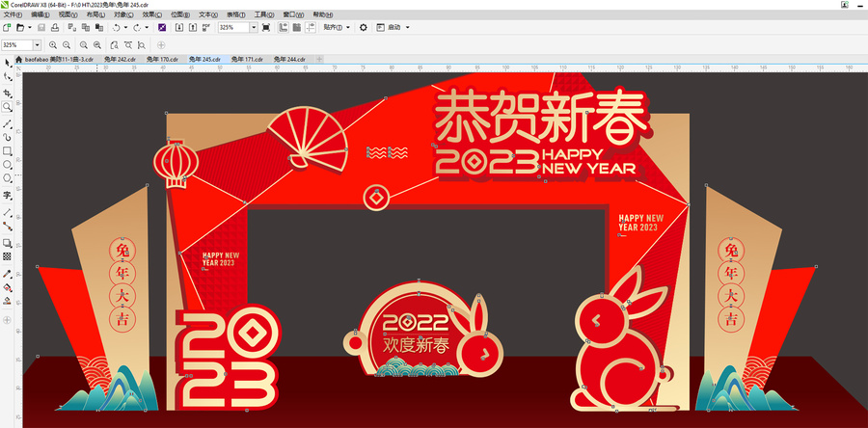Select the Pick tool arrow
868x428 pixels.
7,63
